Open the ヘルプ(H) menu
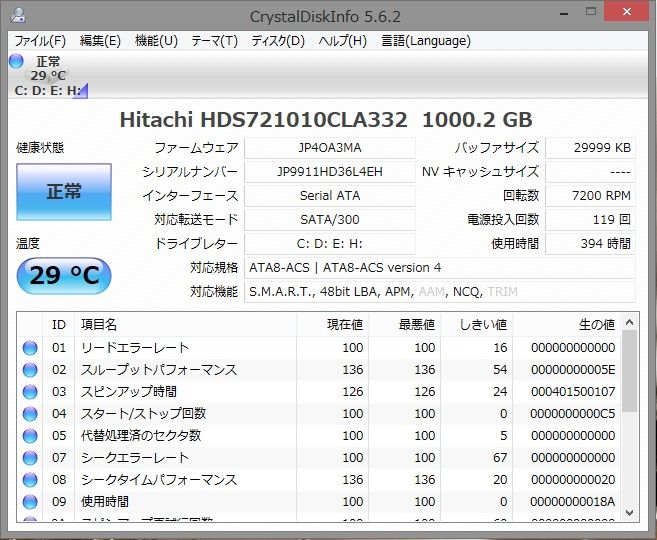This screenshot has height=540, width=657. tap(342, 41)
